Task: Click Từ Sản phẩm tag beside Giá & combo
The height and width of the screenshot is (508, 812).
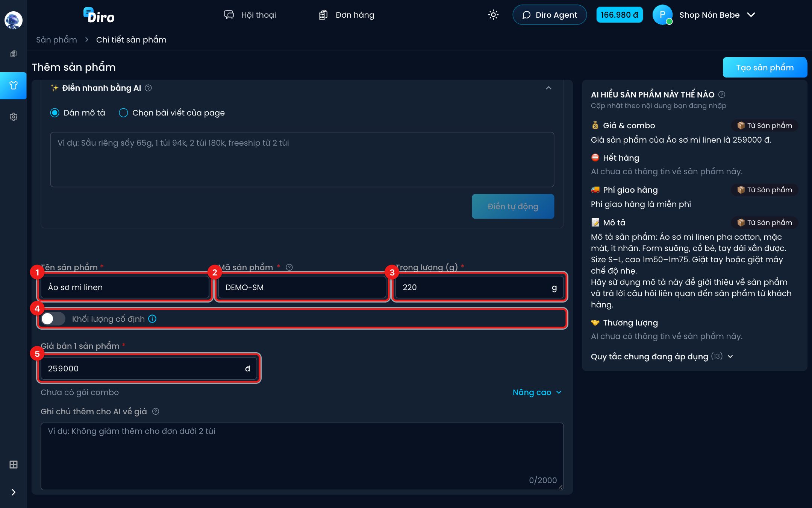Action: point(765,125)
